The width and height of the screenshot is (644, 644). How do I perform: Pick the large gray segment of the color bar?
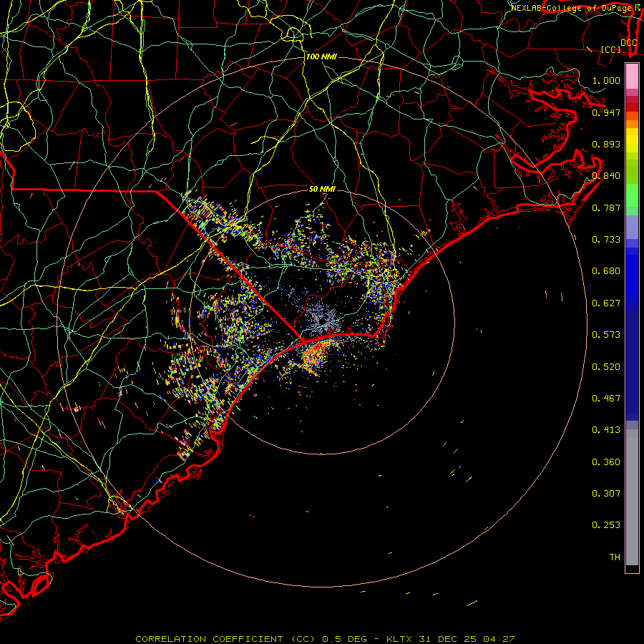pyautogui.click(x=632, y=501)
